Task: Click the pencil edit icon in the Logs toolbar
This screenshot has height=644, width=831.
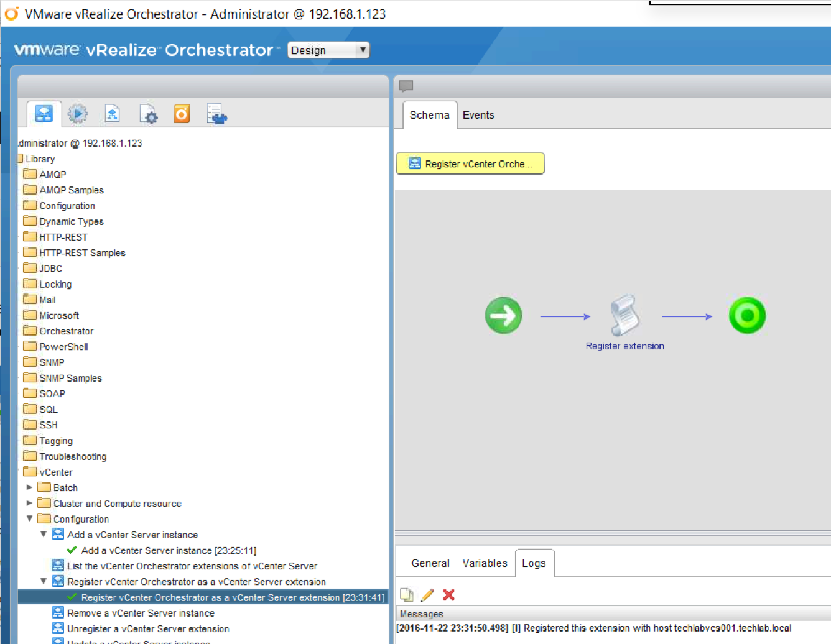Action: (427, 595)
